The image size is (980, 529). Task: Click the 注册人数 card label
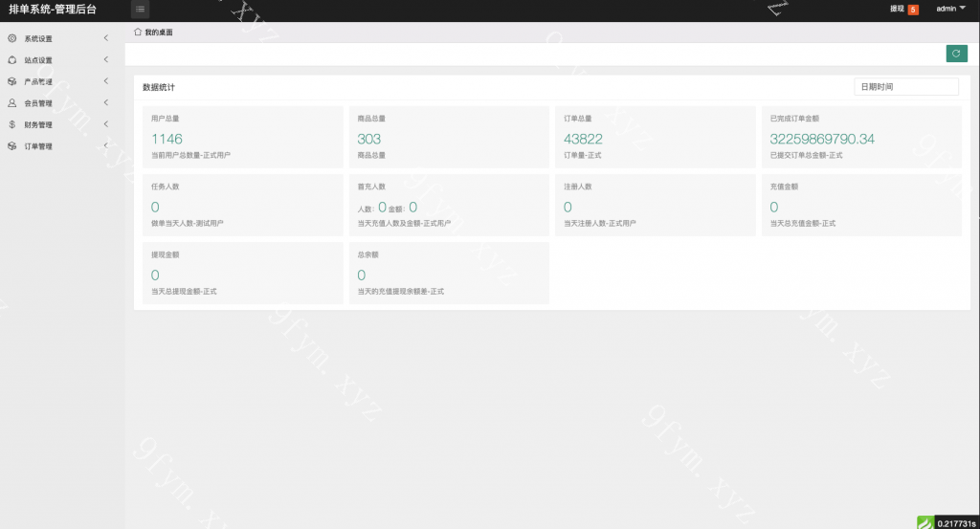[x=577, y=187]
